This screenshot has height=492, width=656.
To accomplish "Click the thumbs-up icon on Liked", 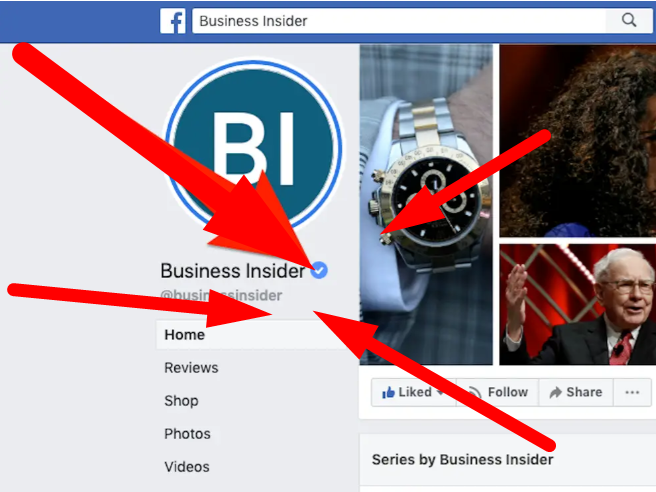I will (x=388, y=392).
